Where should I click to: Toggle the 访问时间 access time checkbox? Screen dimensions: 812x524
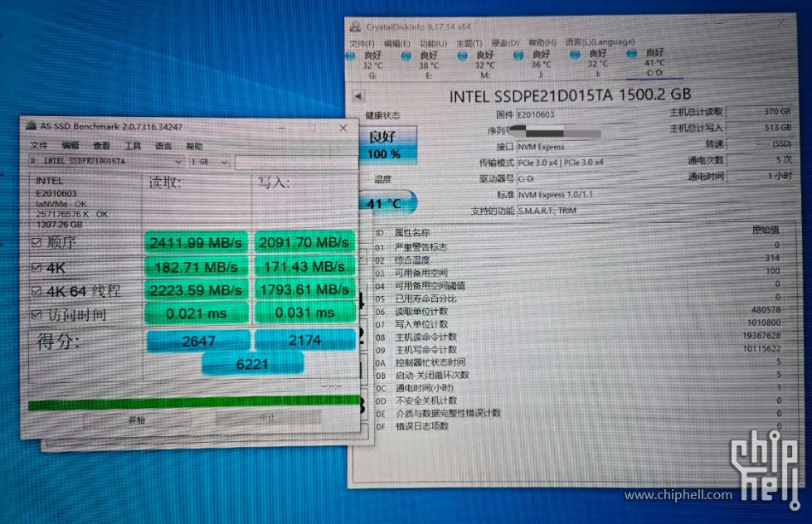coord(36,314)
